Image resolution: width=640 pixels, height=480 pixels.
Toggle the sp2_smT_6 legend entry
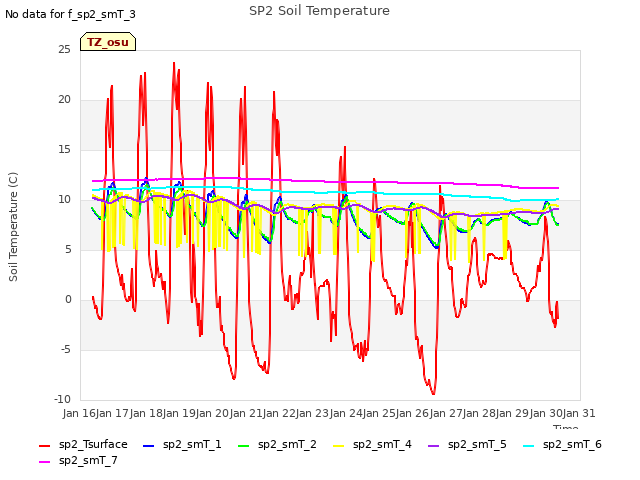562,444
